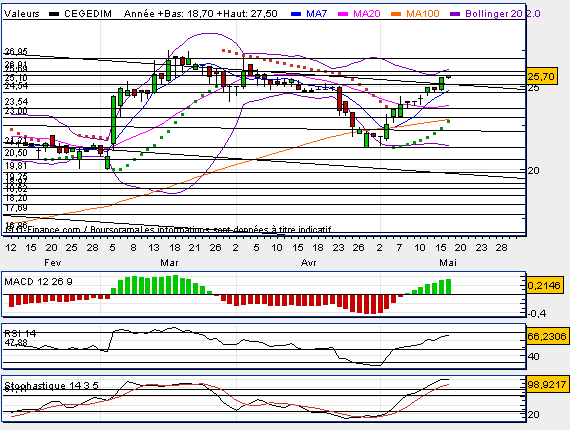The image size is (570, 430).
Task: Click the yearly low-high text 'Bas: 18,70'
Action: (189, 14)
